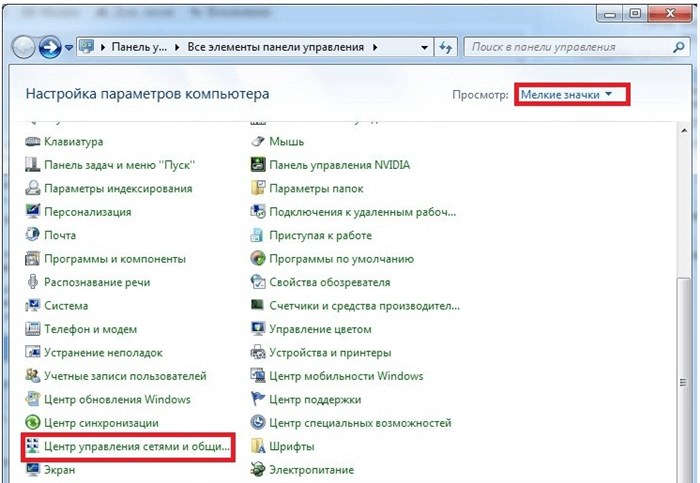The height and width of the screenshot is (483, 700).
Task: Open the Центр поддержки link text
Action: click(x=315, y=399)
